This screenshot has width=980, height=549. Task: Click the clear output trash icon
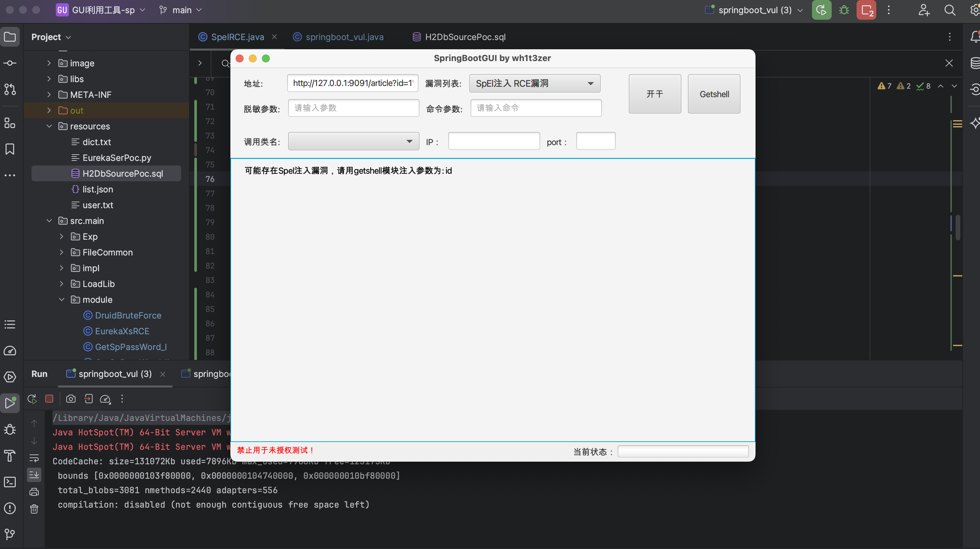34,509
